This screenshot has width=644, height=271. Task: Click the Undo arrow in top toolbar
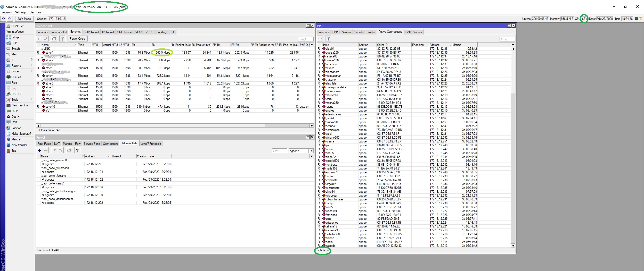[3, 19]
